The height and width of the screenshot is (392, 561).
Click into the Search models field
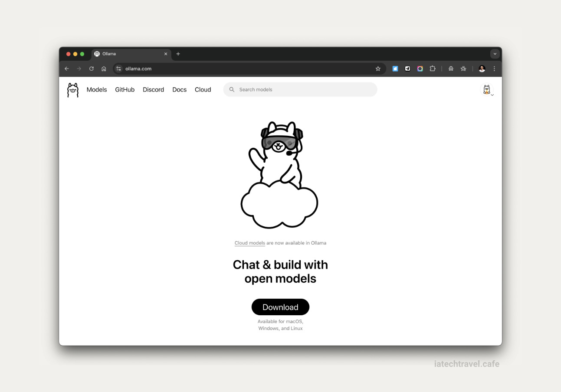tap(300, 89)
